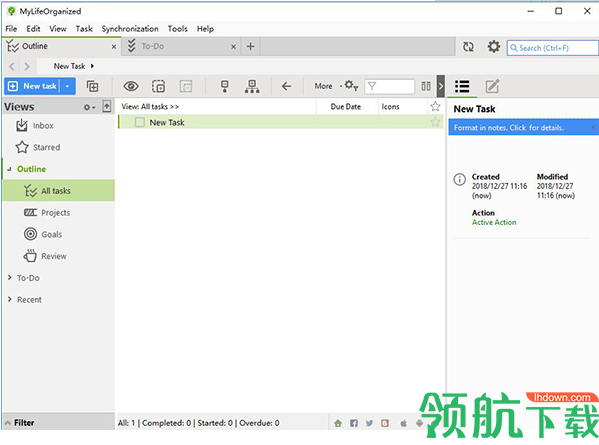Click the forward navigation arrow
The height and width of the screenshot is (445, 599).
tap(27, 66)
